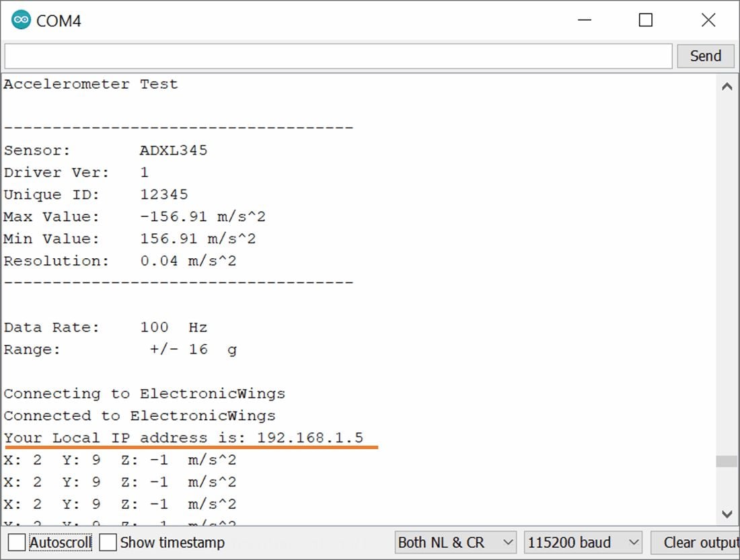
Task: Open the 115200 baud selector
Action: [583, 543]
